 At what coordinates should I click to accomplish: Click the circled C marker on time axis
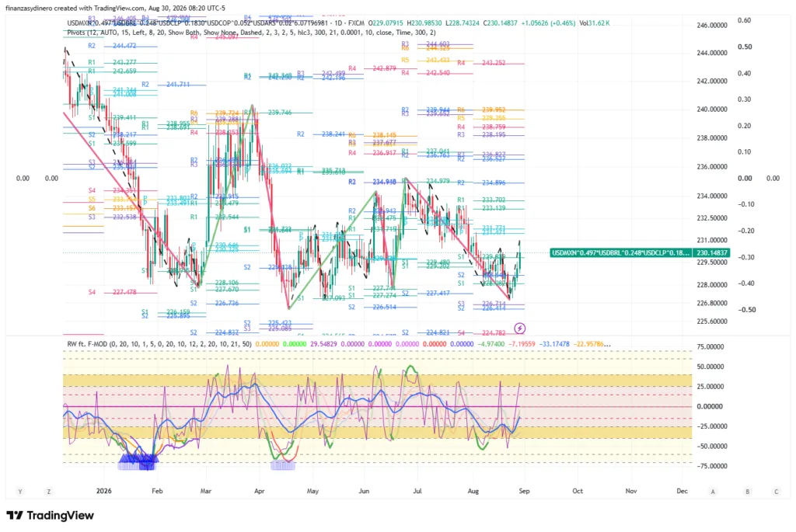tap(776, 491)
